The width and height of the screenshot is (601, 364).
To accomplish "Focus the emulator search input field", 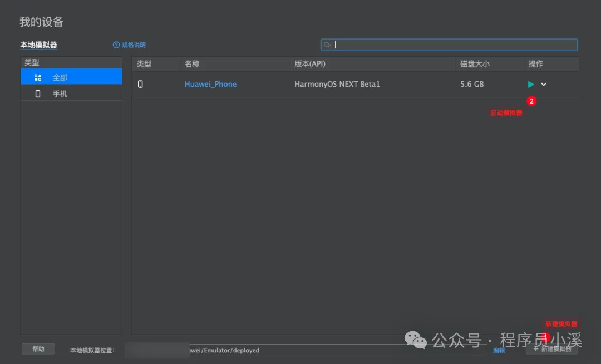I will click(449, 45).
